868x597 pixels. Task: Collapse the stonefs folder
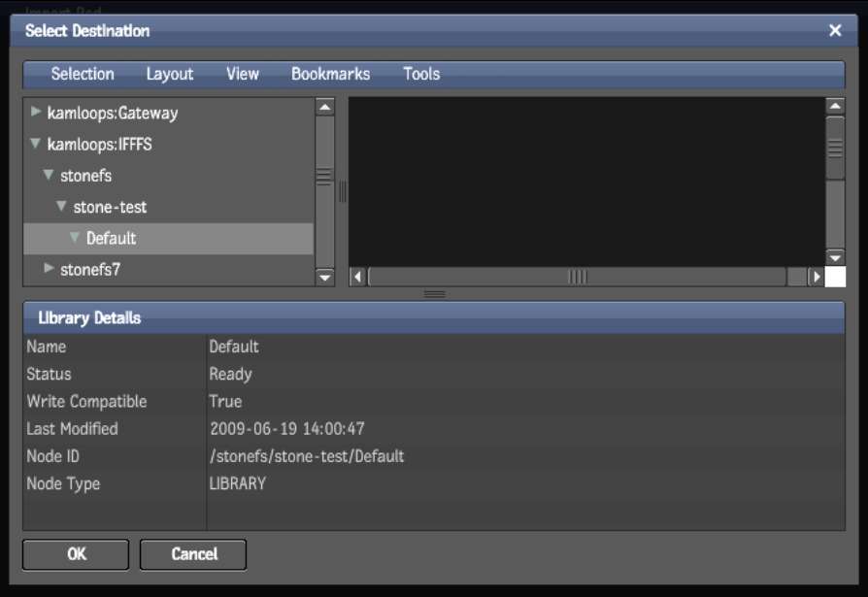pos(50,176)
